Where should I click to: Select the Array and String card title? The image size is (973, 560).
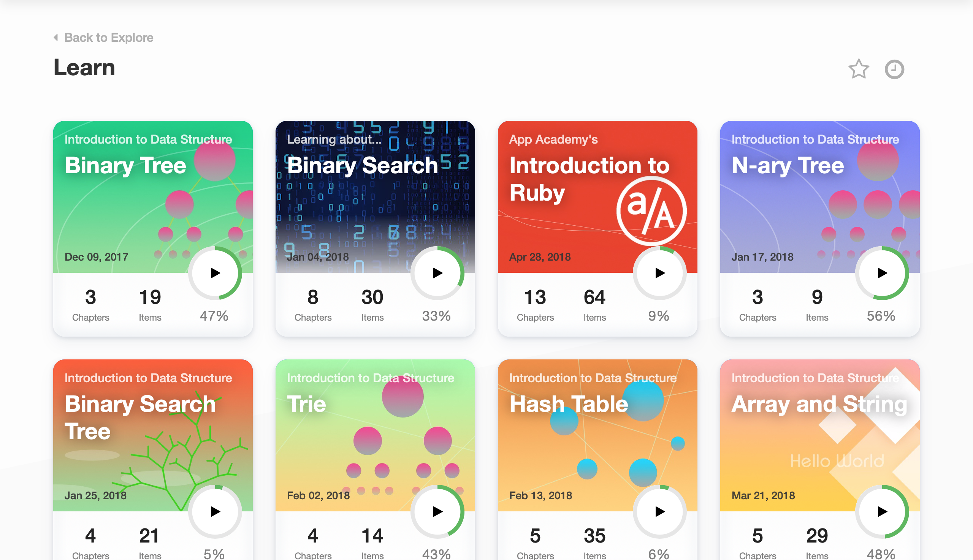click(819, 404)
